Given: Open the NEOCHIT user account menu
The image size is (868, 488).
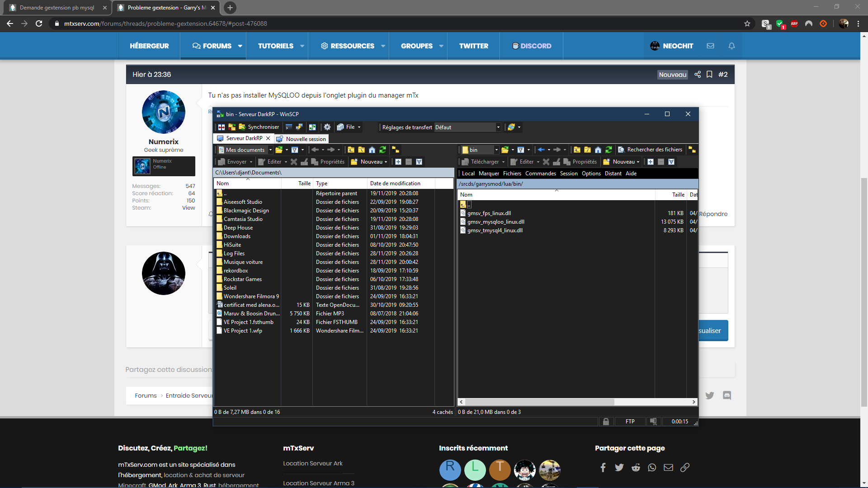Looking at the screenshot, I should [x=671, y=46].
